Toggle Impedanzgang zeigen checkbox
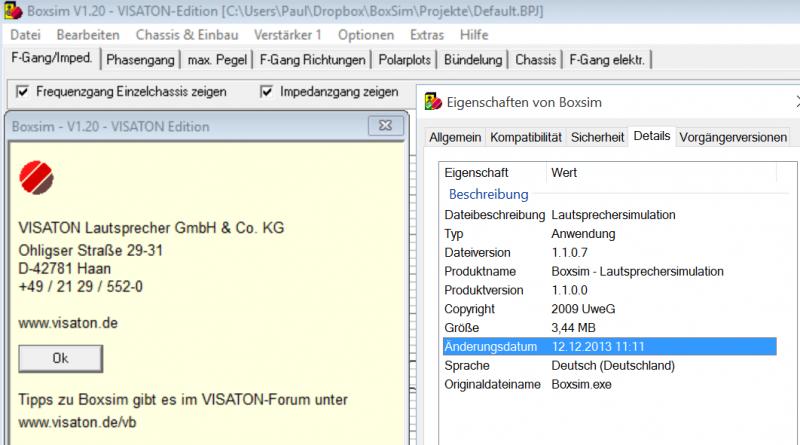Image resolution: width=800 pixels, height=445 pixels. (266, 91)
